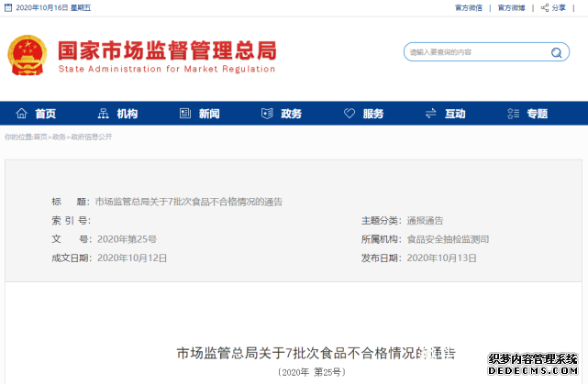Open the 政务 navigation menu
Image resolution: width=588 pixels, height=384 pixels.
click(291, 114)
